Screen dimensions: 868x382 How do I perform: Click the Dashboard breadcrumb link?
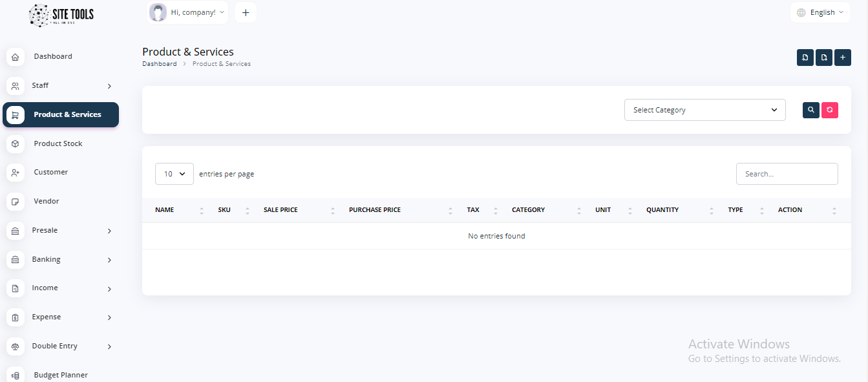tap(159, 64)
